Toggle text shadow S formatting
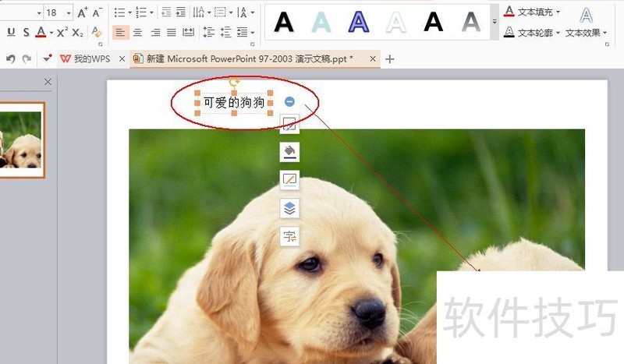This screenshot has height=364, width=624. tap(26, 32)
